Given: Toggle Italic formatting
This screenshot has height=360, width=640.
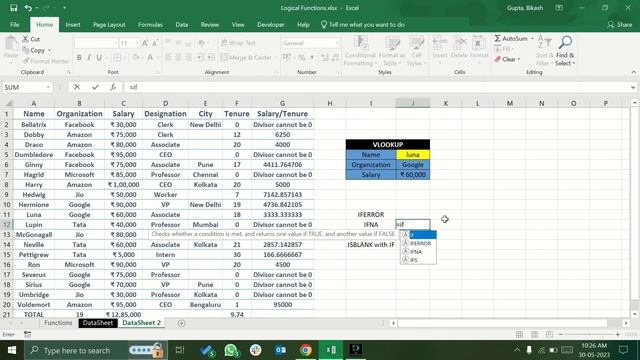Looking at the screenshot, I should tap(89, 58).
